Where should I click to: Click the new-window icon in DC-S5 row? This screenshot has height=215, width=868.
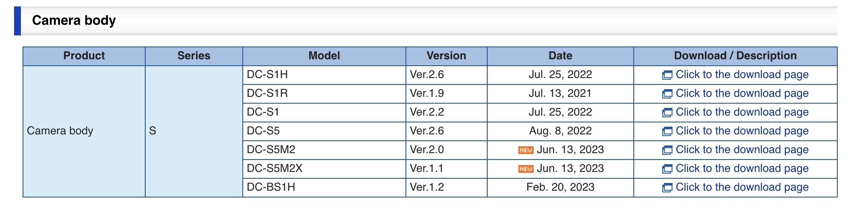[667, 132]
